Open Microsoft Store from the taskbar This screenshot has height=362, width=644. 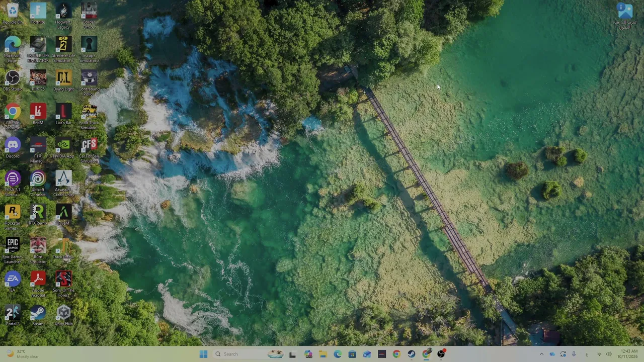352,354
